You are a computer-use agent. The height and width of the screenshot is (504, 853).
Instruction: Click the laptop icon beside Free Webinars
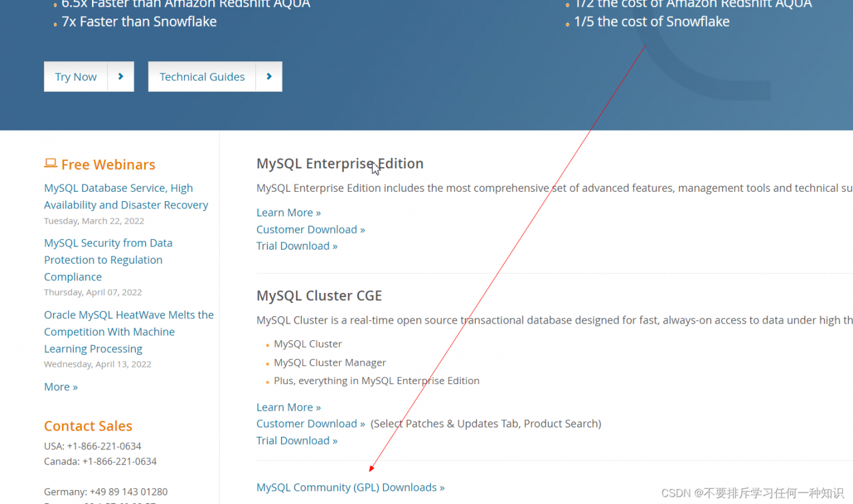point(51,163)
